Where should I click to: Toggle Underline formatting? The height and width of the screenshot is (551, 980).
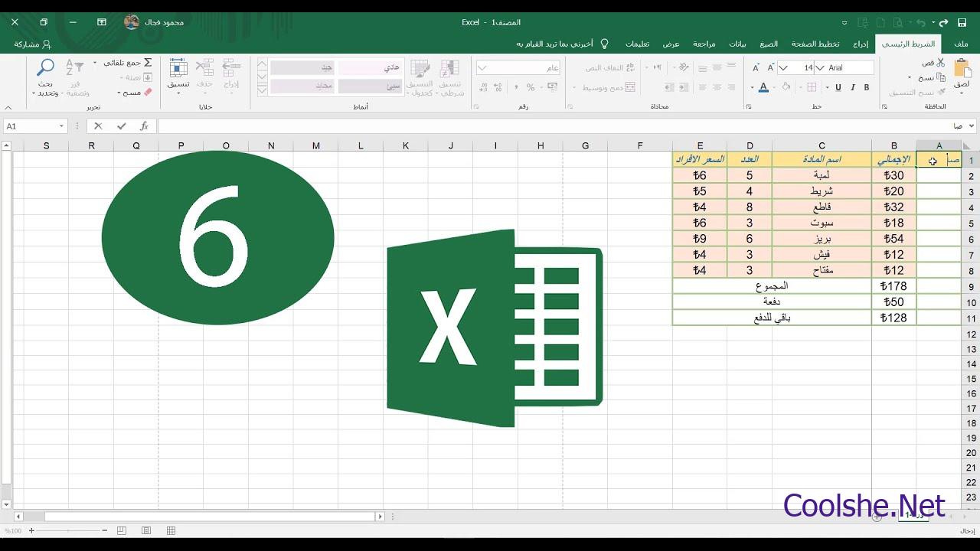[838, 88]
